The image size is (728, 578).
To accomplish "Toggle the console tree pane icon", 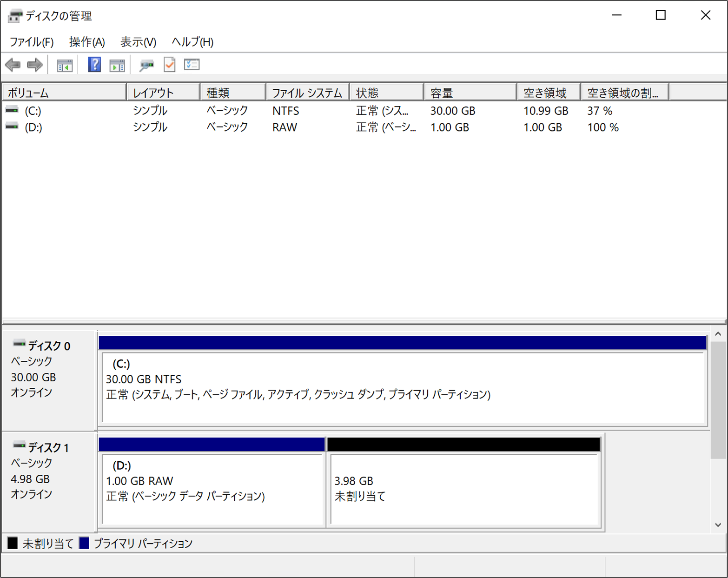I will pyautogui.click(x=65, y=65).
